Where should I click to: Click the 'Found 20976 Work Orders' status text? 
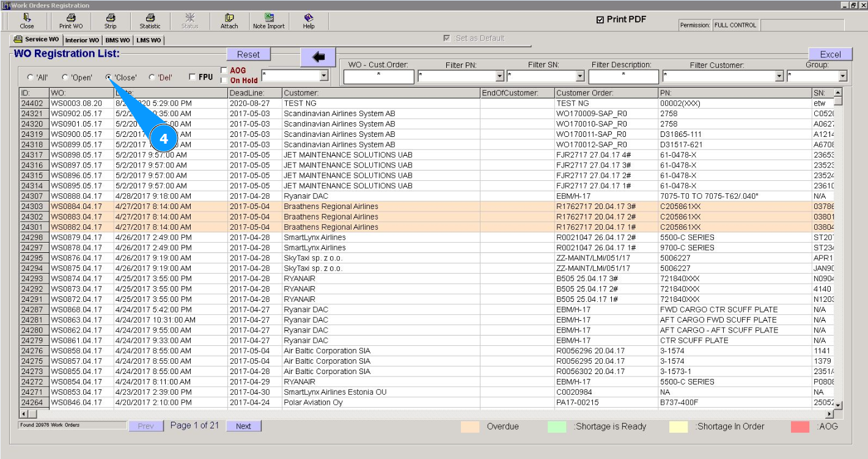(x=50, y=425)
